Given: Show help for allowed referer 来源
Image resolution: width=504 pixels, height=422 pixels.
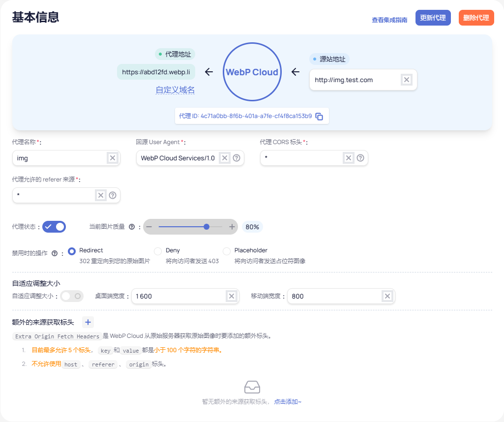Looking at the screenshot, I should coord(113,195).
